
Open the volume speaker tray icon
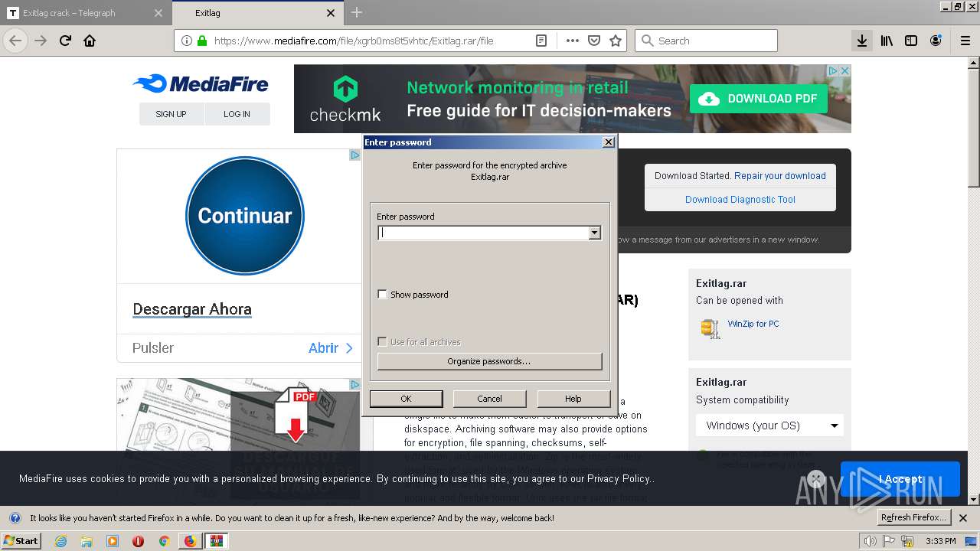(870, 541)
